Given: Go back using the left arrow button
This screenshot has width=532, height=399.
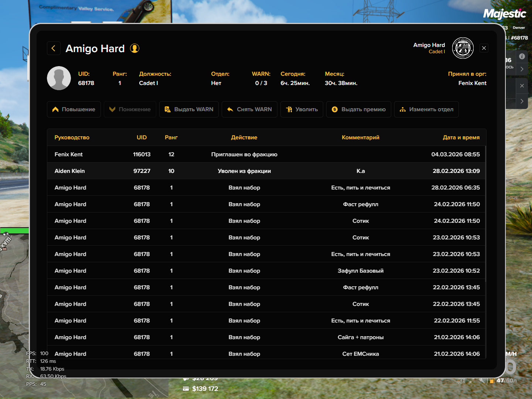Looking at the screenshot, I should click(x=54, y=48).
